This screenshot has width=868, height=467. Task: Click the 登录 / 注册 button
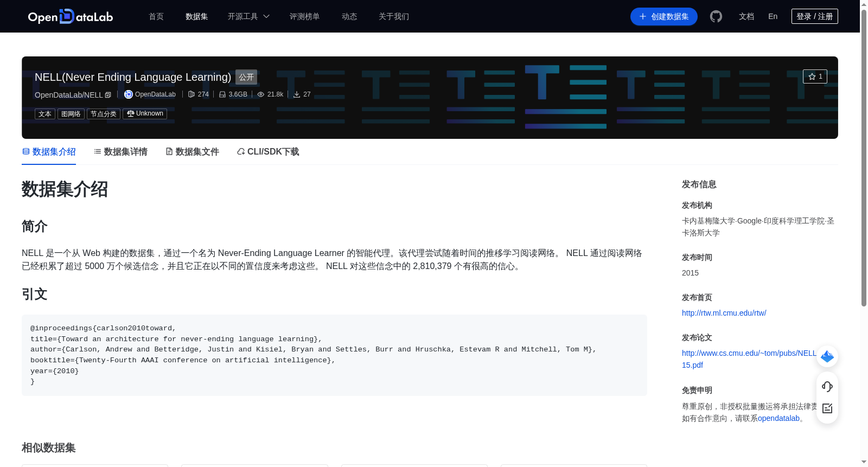pos(815,16)
